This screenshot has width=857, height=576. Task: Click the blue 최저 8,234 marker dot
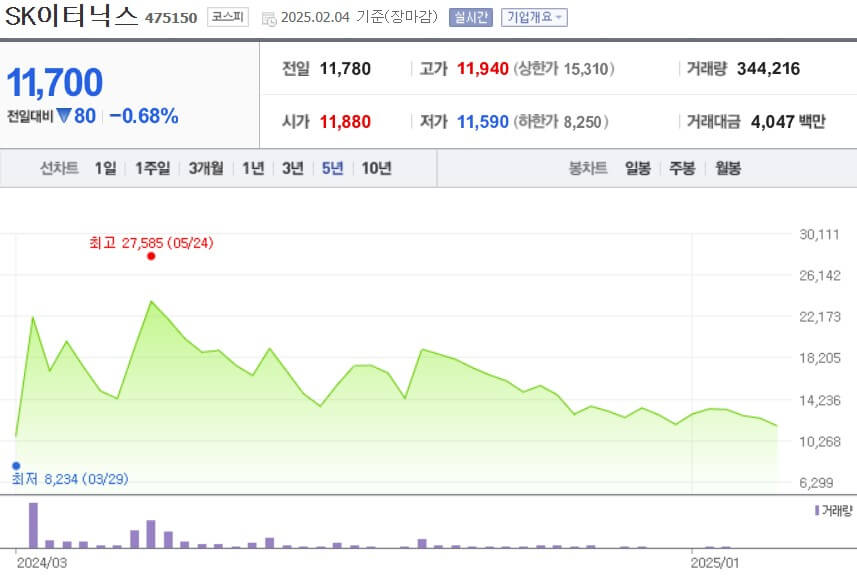point(16,466)
